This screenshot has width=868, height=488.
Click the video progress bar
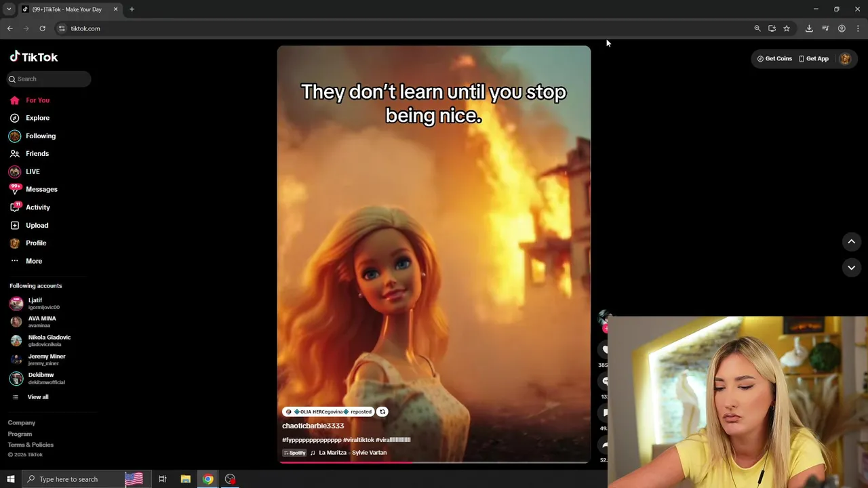(434, 462)
